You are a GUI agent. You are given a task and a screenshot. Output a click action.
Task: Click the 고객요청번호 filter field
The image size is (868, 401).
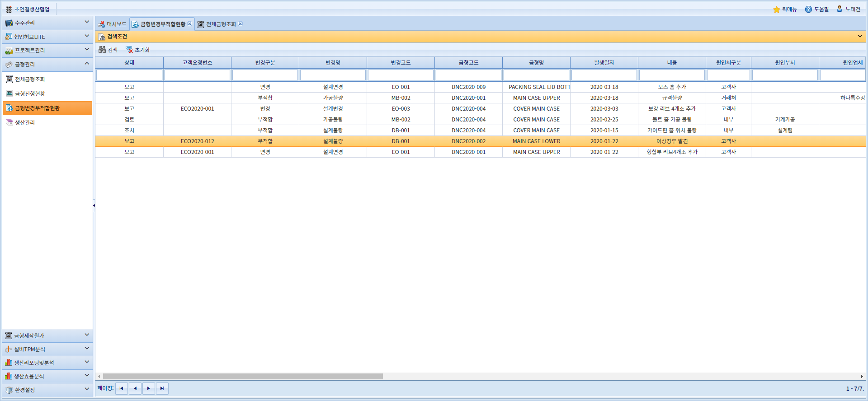coord(198,75)
